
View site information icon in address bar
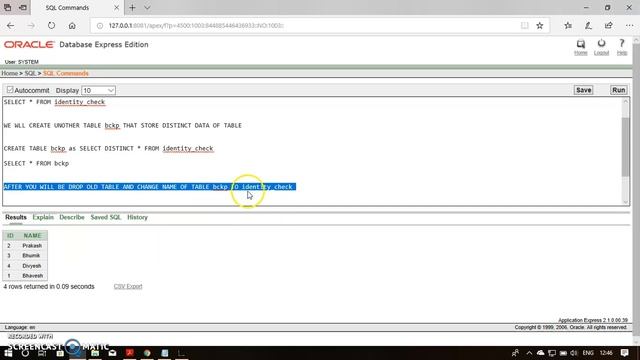pyautogui.click(x=100, y=25)
